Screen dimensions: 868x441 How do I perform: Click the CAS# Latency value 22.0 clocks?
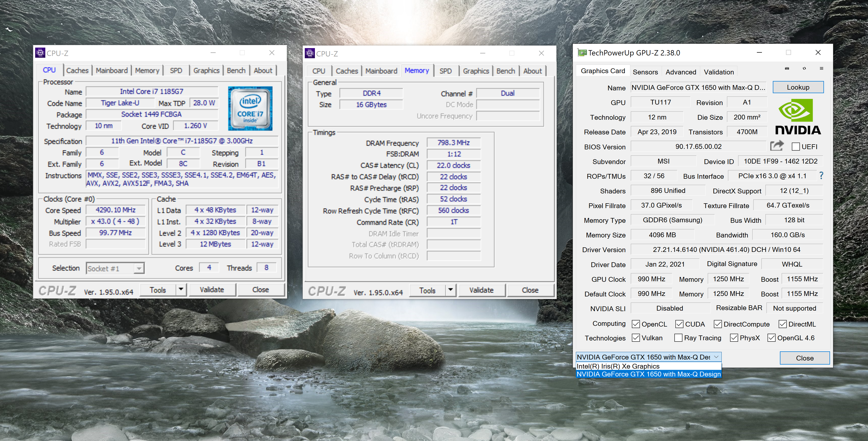454,165
